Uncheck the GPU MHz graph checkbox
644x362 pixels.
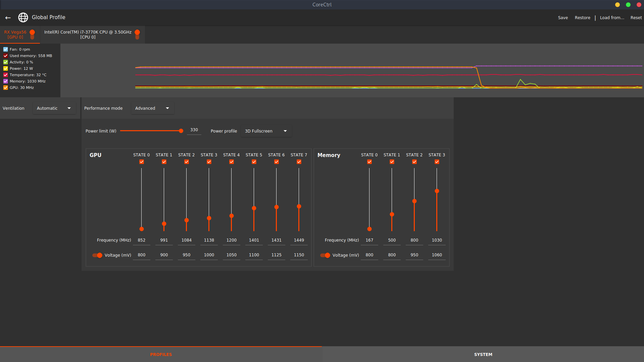(6, 88)
